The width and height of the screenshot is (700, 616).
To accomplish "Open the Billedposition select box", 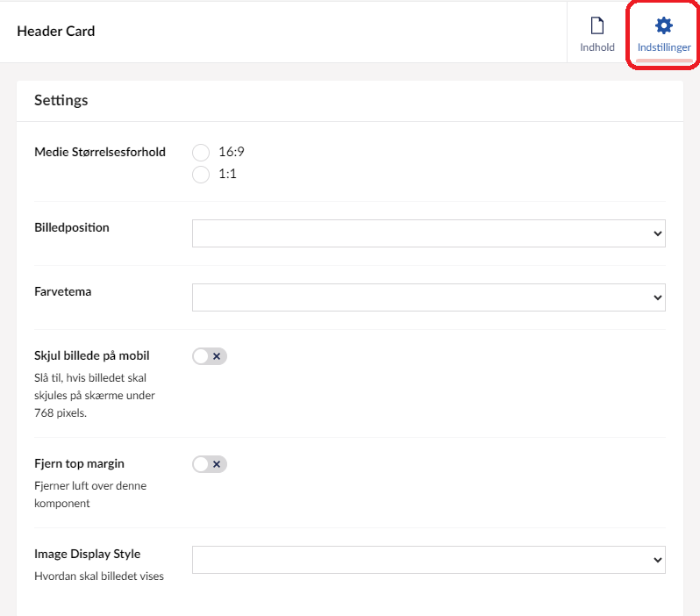I will tap(421, 233).
